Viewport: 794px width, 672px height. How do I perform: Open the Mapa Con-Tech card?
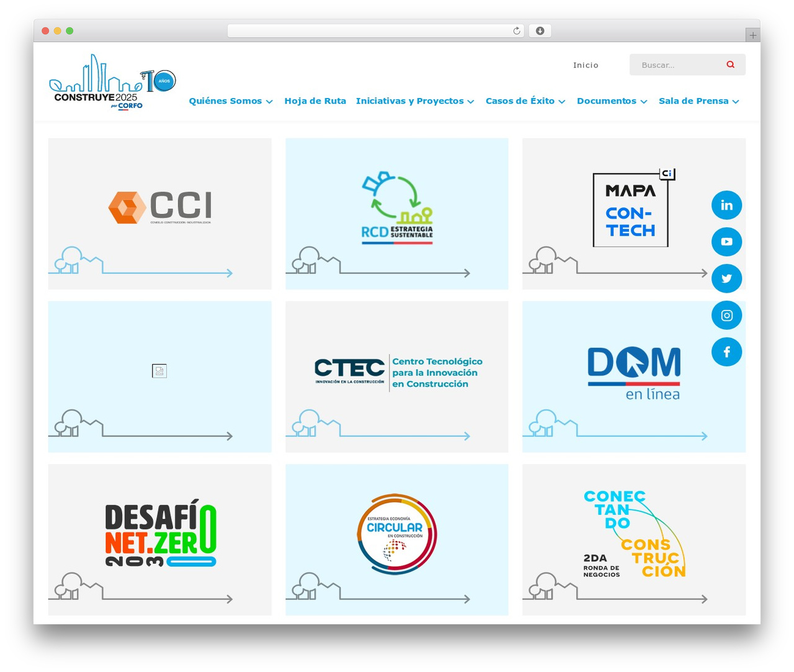(x=634, y=214)
